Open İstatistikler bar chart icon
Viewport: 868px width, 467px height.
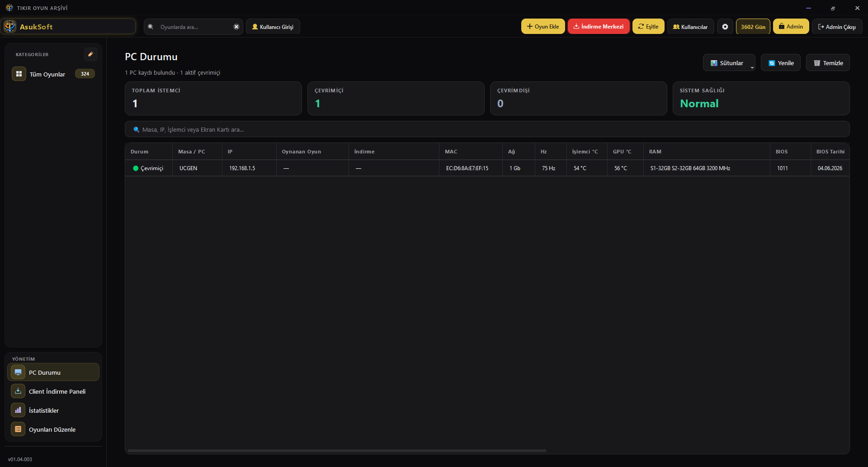pyautogui.click(x=18, y=410)
